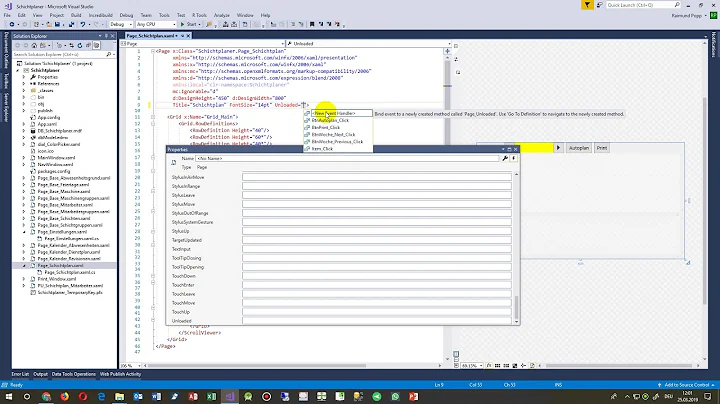Click the Solution Explorer search field
Screen dimensions: 720x404
point(60,54)
